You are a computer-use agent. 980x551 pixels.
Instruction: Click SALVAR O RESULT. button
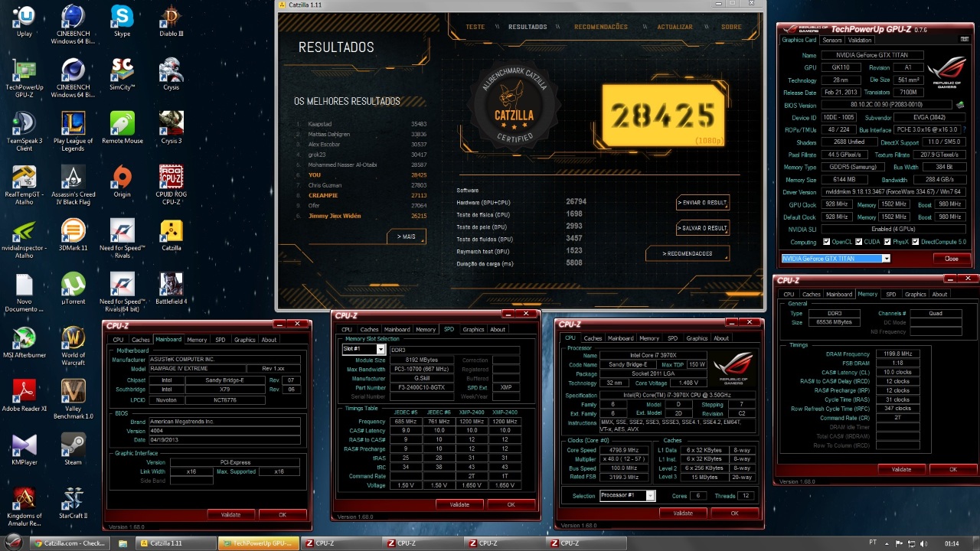click(x=703, y=228)
